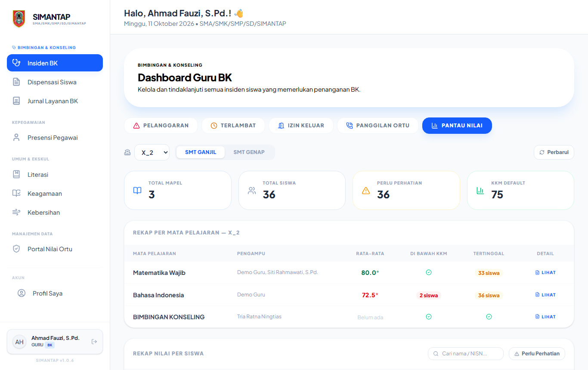588x370 pixels.
Task: Switch to the Pelanggaran tab
Action: coord(161,126)
